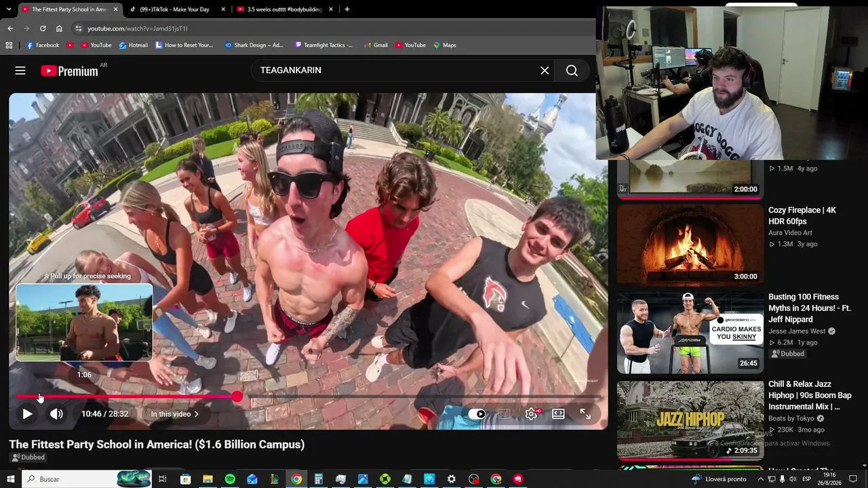Play the paused YouTube video

pyautogui.click(x=27, y=413)
